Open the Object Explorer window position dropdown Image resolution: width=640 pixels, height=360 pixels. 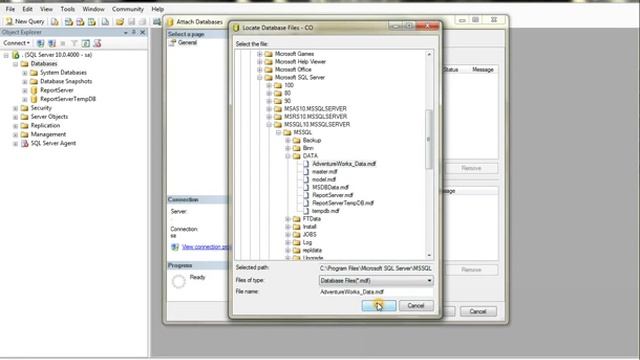pyautogui.click(x=126, y=32)
